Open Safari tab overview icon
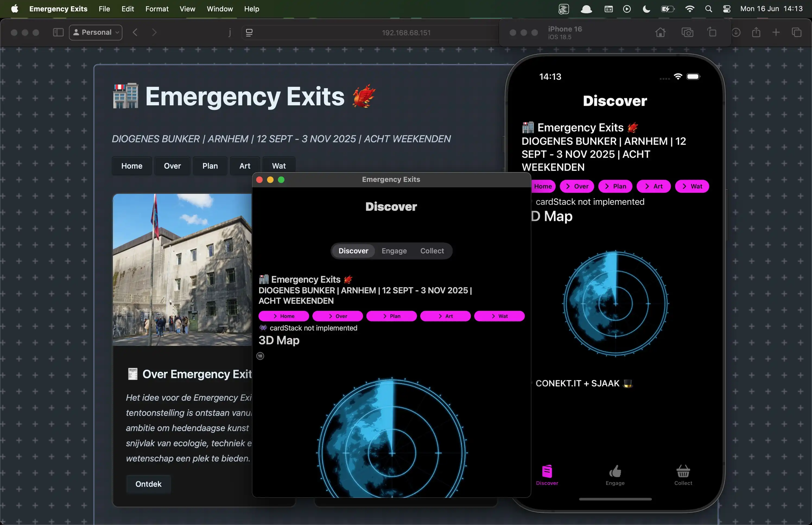Screen dimensions: 812x525 (796, 32)
